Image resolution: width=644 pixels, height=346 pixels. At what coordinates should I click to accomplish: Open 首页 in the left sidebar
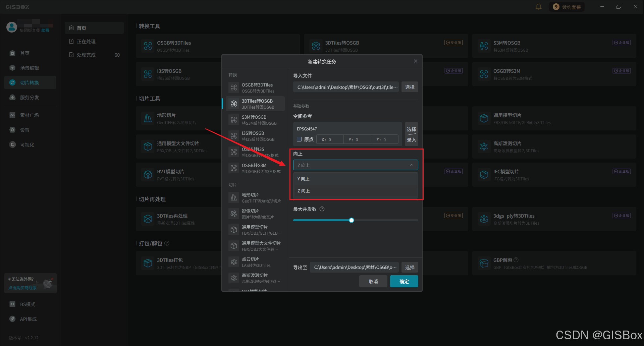[x=30, y=53]
